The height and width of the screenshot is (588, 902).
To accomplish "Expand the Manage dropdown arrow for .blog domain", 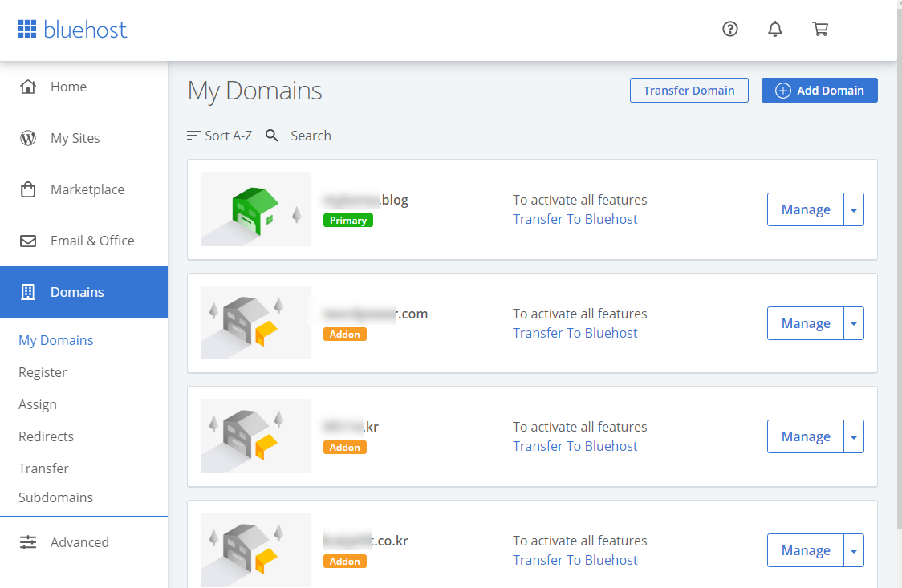I will [x=854, y=210].
